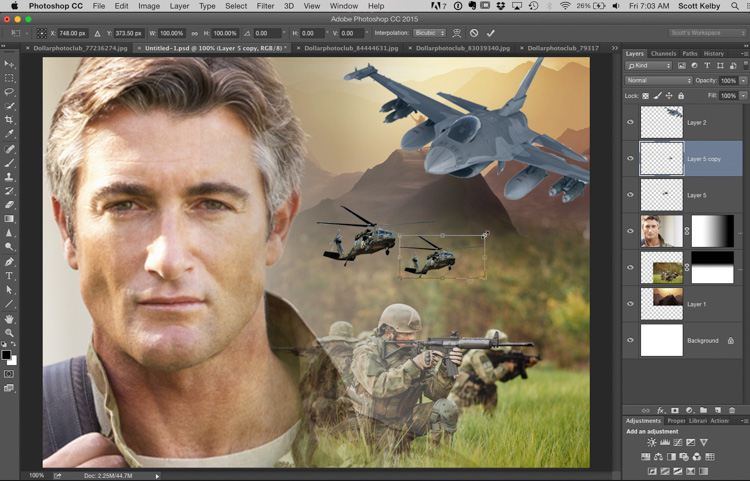Image resolution: width=750 pixels, height=481 pixels.
Task: Toggle lock transparent pixels
Action: (x=646, y=96)
